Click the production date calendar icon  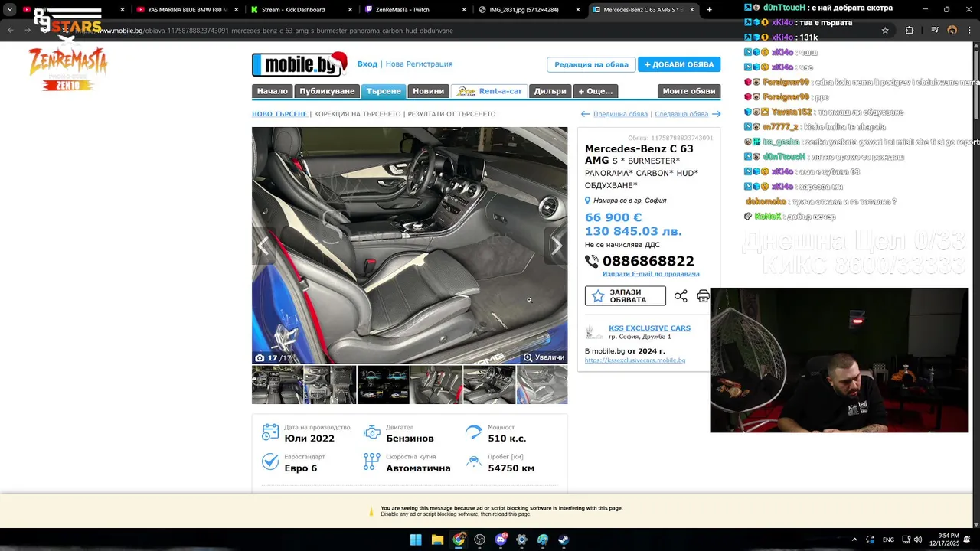[x=270, y=432]
